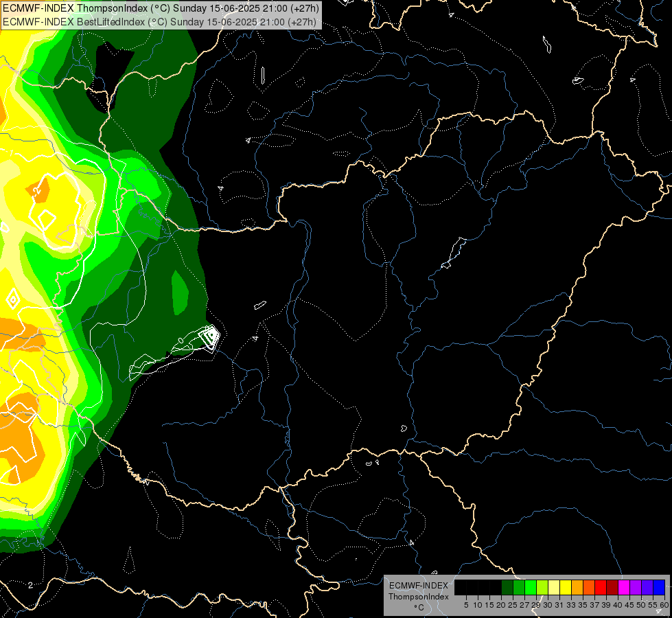Click the yellow-green 29–30 legend swatch
The height and width of the screenshot is (618, 672).
(x=542, y=587)
